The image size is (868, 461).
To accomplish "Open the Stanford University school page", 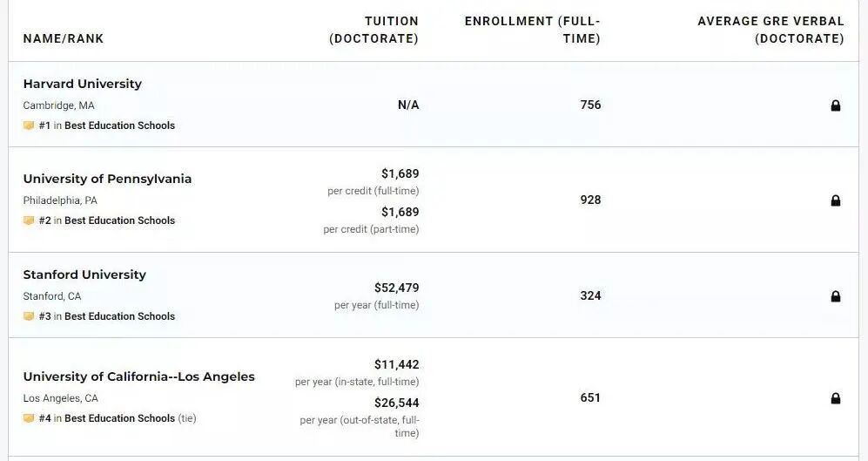I will pyautogui.click(x=84, y=275).
